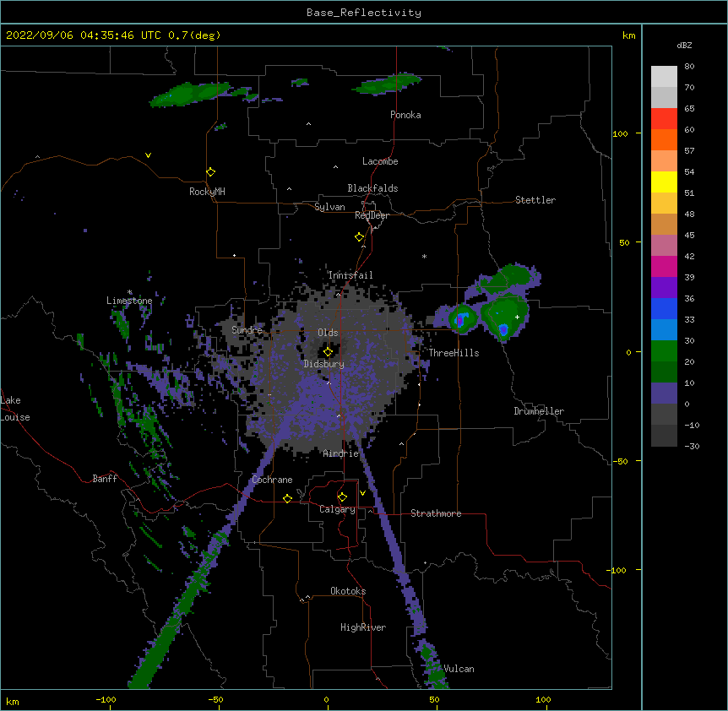Click the Stettler city label
Image resolution: width=728 pixels, height=711 pixels.
[535, 200]
